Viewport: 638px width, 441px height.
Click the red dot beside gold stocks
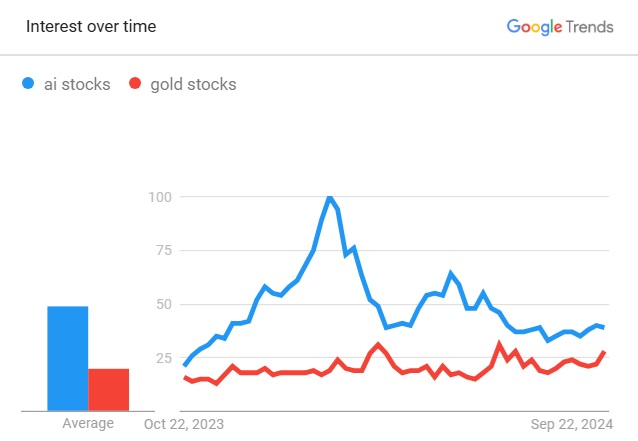point(135,84)
